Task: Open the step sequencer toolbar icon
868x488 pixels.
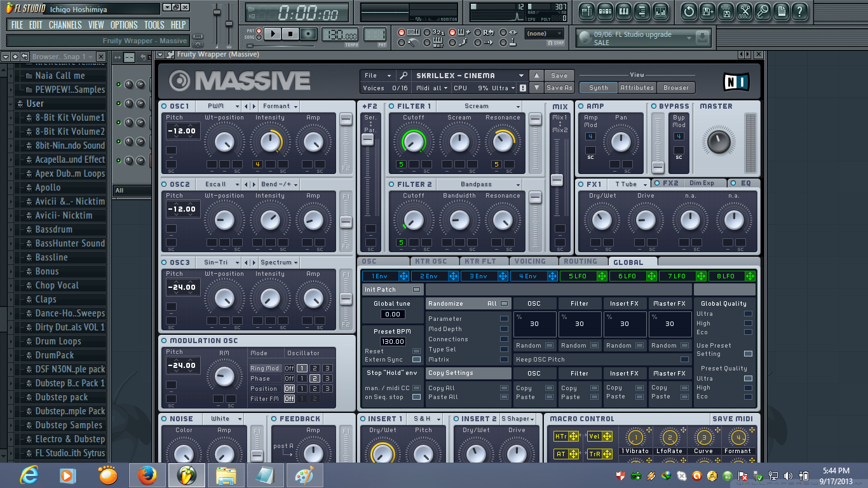Action: click(x=605, y=11)
